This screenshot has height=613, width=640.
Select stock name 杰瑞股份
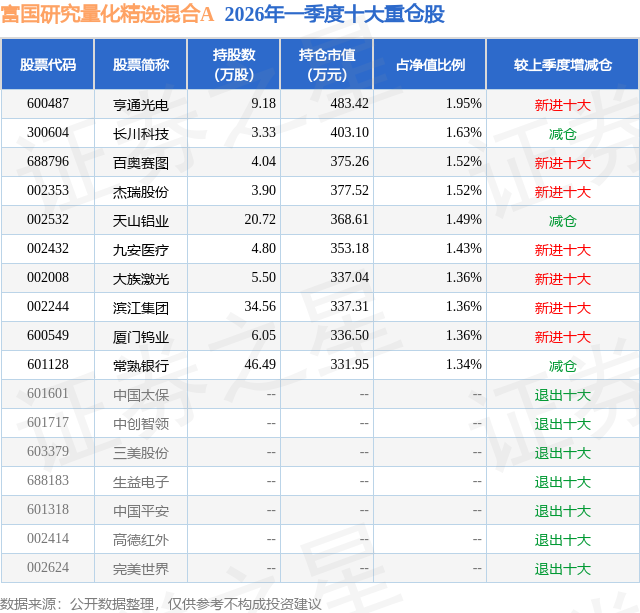[x=141, y=192]
